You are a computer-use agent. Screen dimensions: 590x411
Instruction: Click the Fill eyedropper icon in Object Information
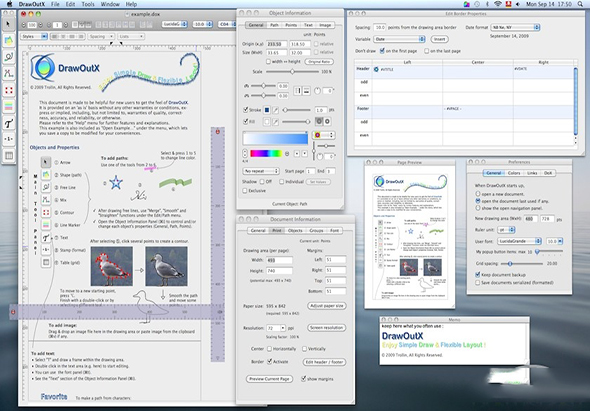point(276,122)
